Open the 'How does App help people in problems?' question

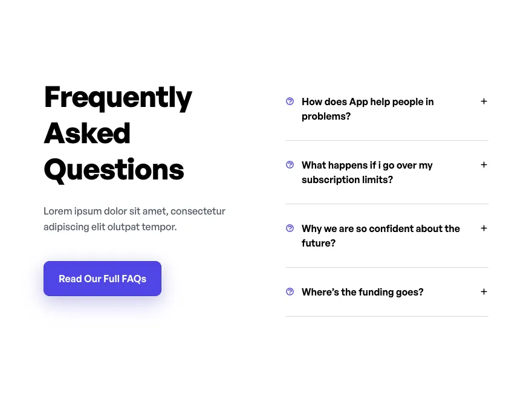tap(368, 109)
